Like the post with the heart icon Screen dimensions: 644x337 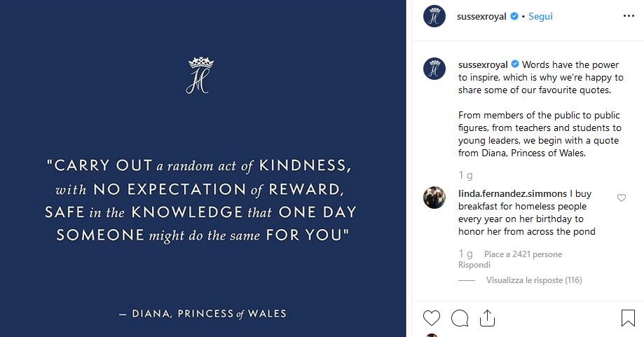click(x=432, y=319)
